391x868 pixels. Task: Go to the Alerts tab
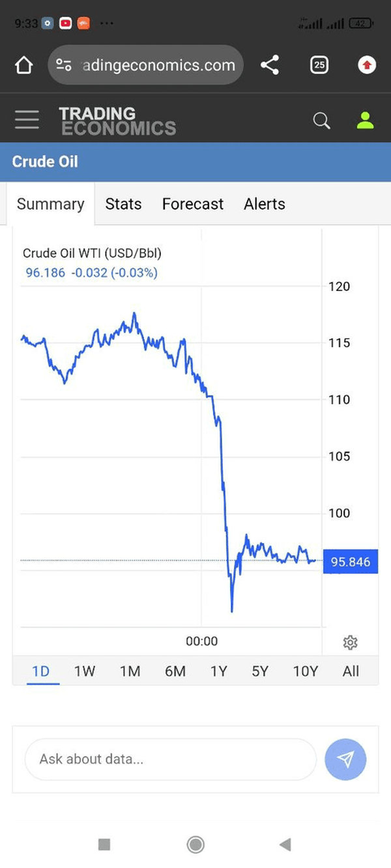click(265, 204)
